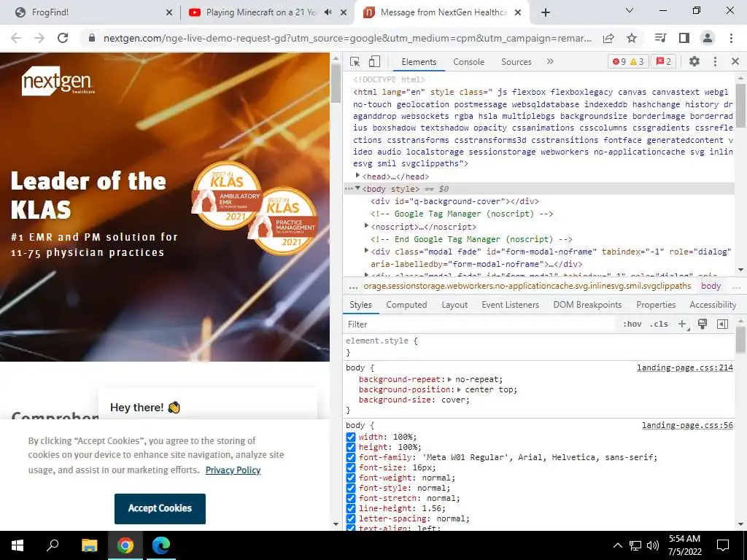Open landing-page.css:214 source link
The height and width of the screenshot is (560, 747).
click(685, 367)
